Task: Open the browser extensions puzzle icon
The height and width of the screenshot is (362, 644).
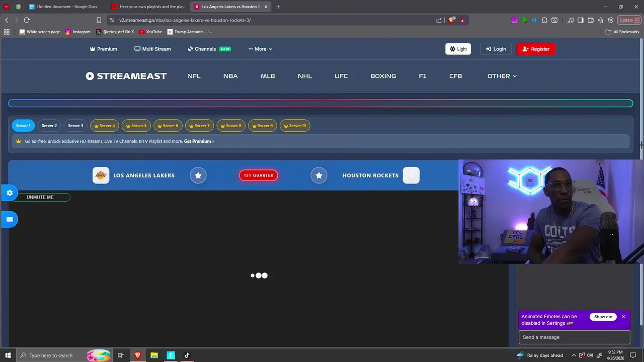Action: click(x=544, y=20)
